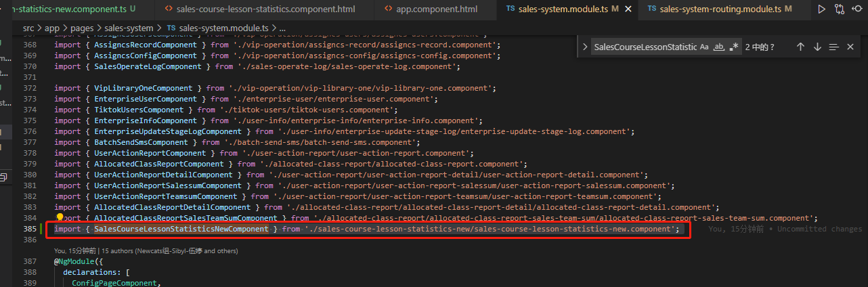
Task: Go to the next find match
Action: click(817, 47)
